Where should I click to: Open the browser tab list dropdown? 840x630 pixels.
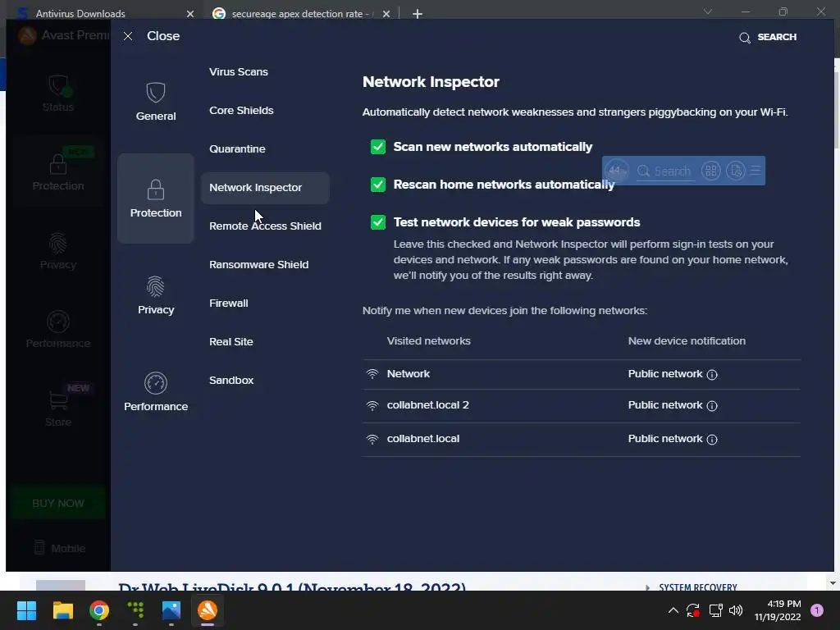pos(707,11)
